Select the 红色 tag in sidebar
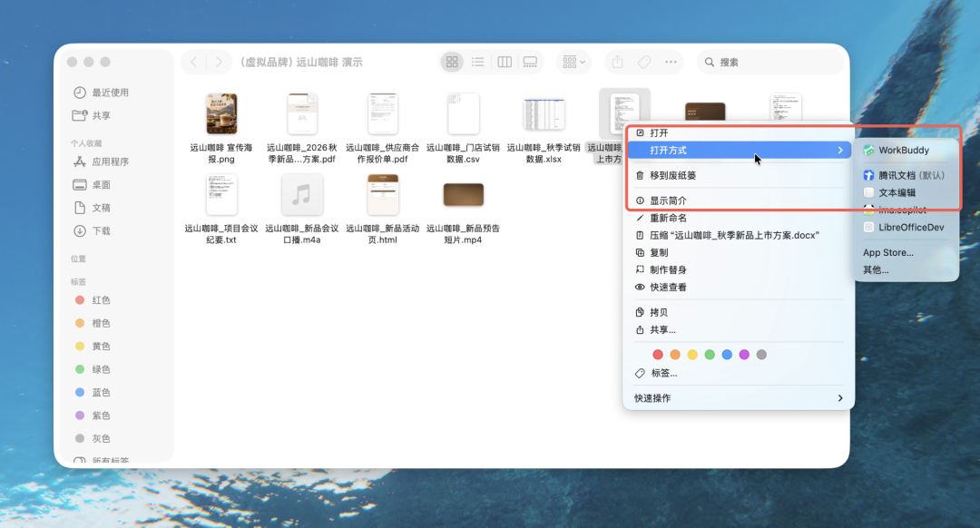This screenshot has width=980, height=528. click(92, 300)
